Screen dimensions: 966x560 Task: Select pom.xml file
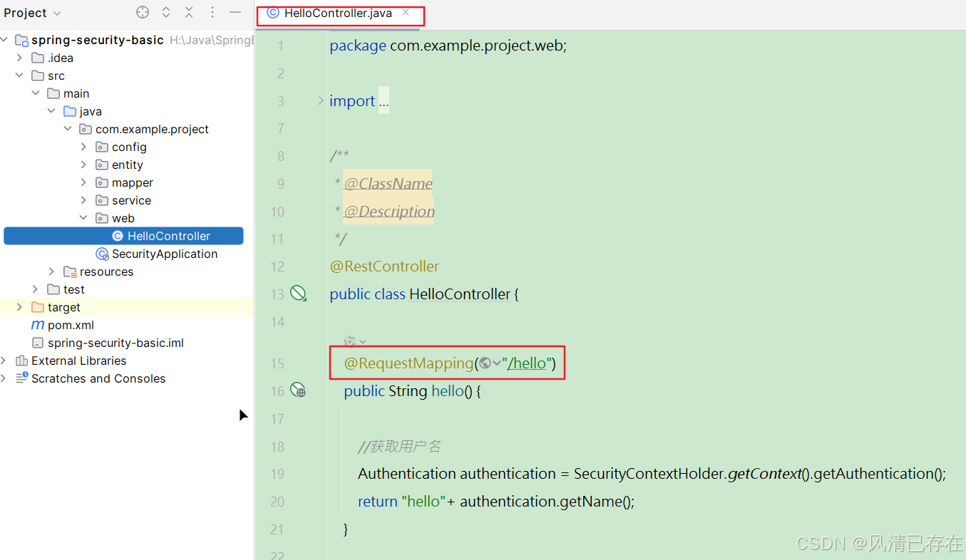coord(71,325)
